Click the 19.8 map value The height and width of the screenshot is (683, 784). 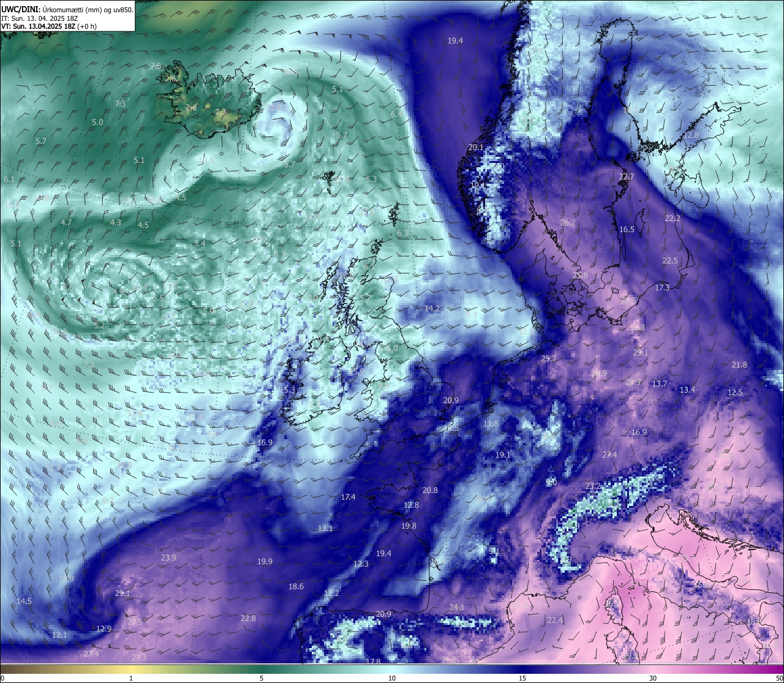coord(409,526)
